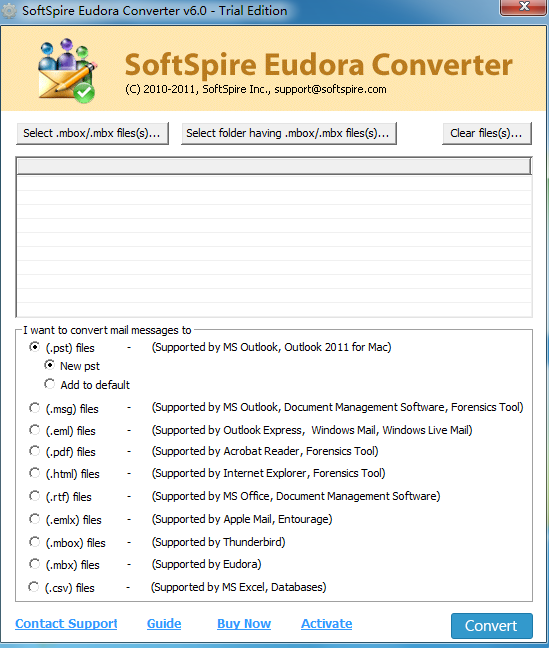Select the (.html) files radio button

click(x=34, y=473)
